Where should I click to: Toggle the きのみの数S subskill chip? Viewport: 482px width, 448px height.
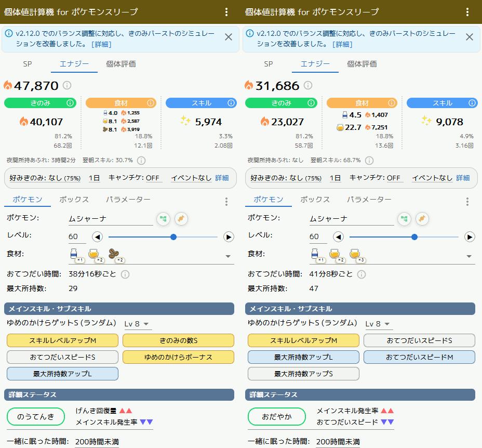(x=178, y=340)
